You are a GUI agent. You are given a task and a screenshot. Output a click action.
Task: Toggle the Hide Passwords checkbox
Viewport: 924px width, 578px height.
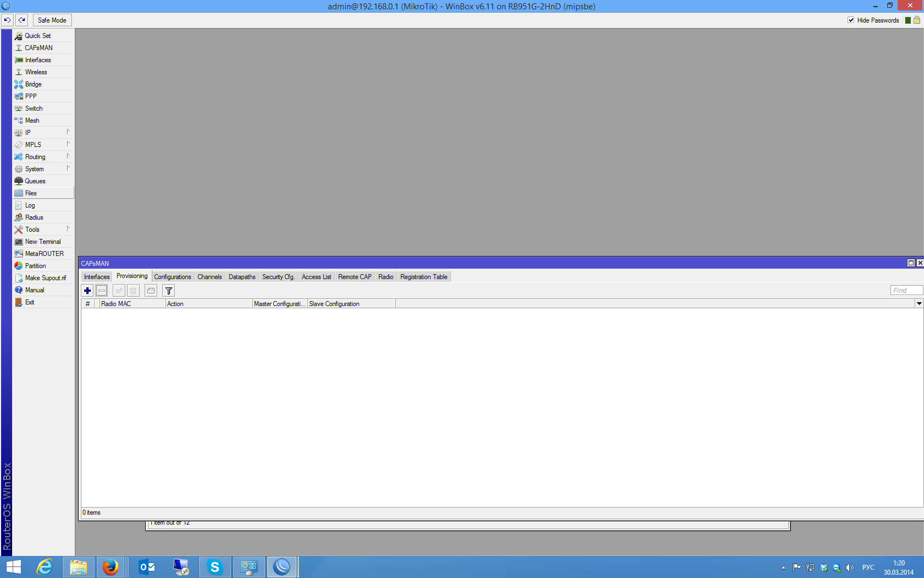click(851, 20)
